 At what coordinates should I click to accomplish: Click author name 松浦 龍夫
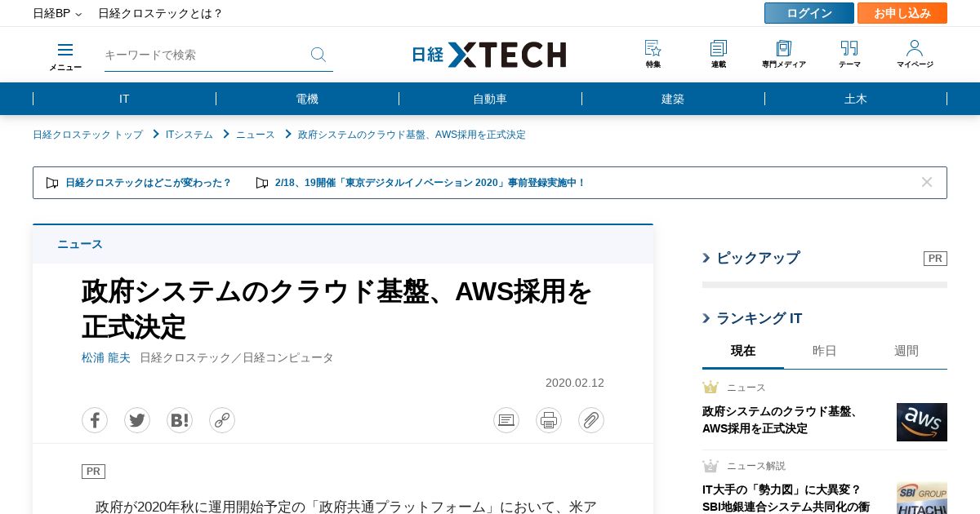[x=106, y=357]
